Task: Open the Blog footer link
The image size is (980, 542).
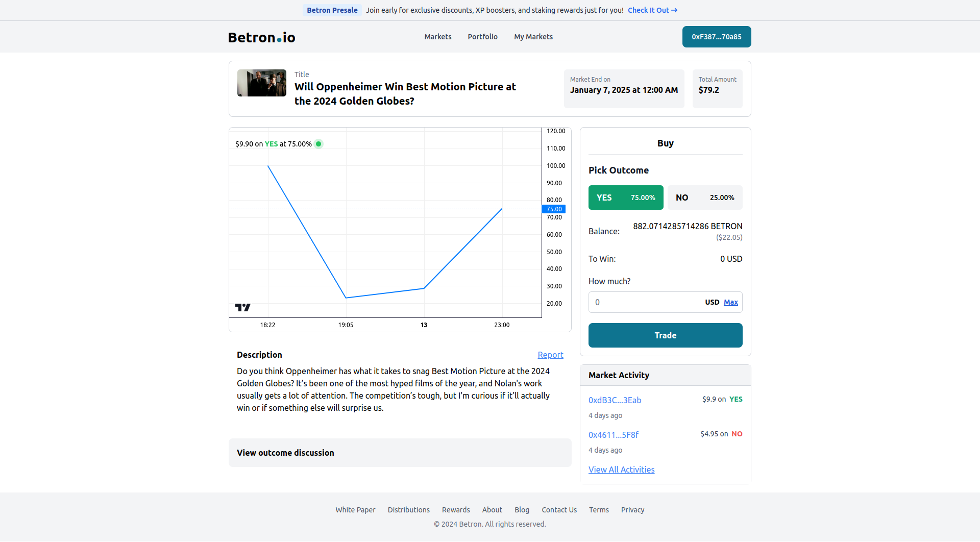Action: coord(522,510)
